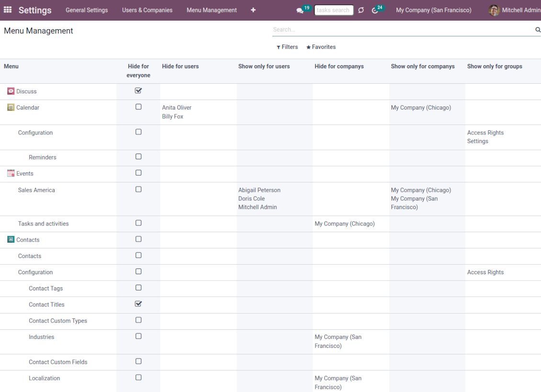Click the Contact Custom Fields menu name
This screenshot has height=392, width=541.
[x=58, y=362]
